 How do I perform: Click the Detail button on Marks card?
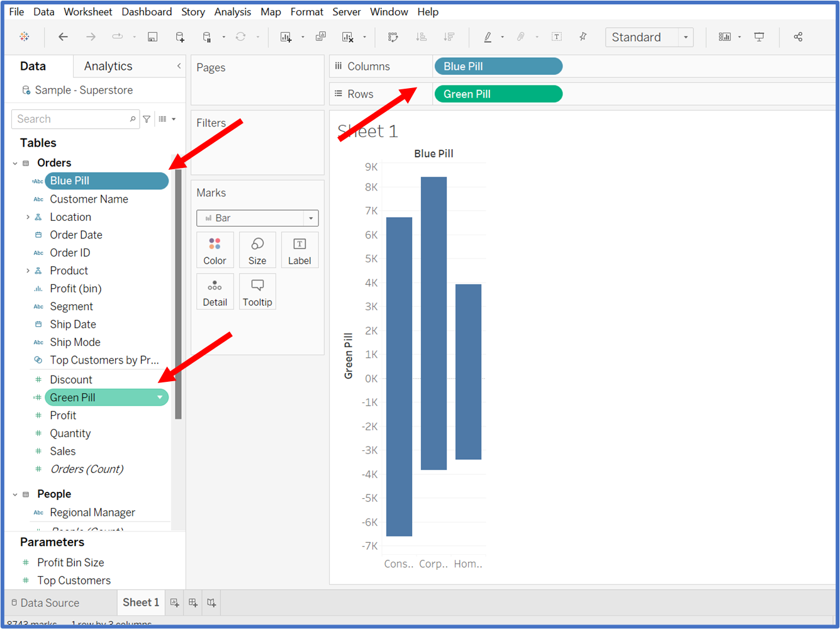click(215, 292)
